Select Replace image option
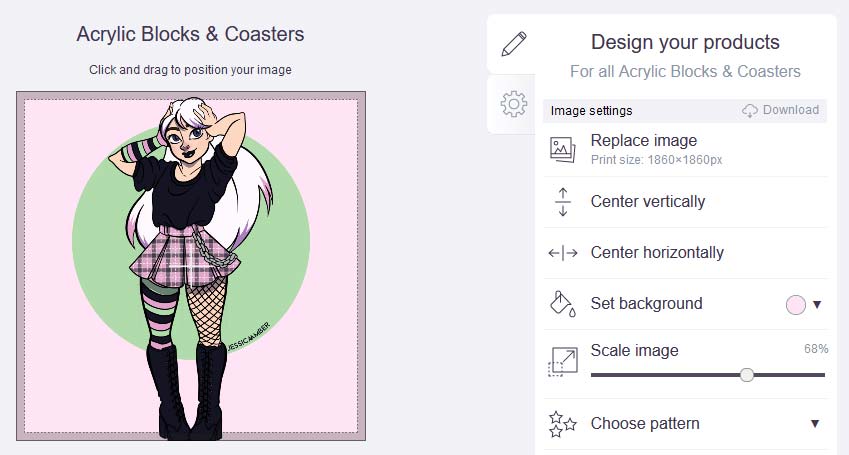Image resolution: width=849 pixels, height=455 pixels. point(685,149)
